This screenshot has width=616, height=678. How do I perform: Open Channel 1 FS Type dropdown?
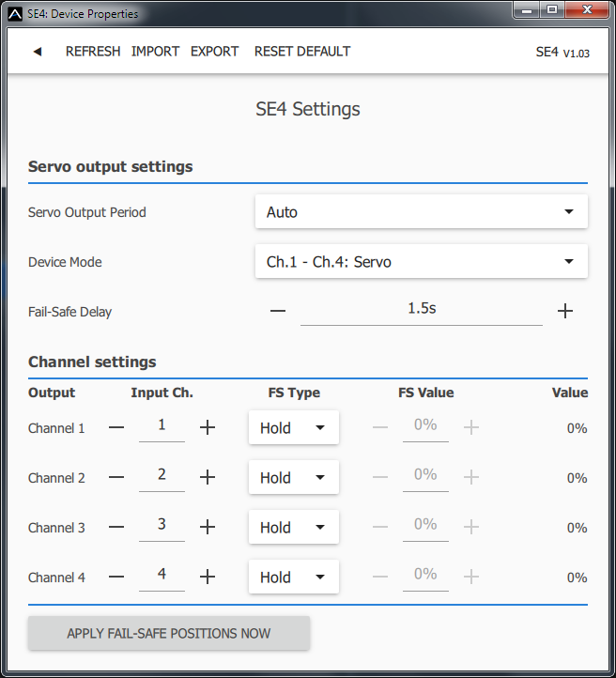coord(293,428)
